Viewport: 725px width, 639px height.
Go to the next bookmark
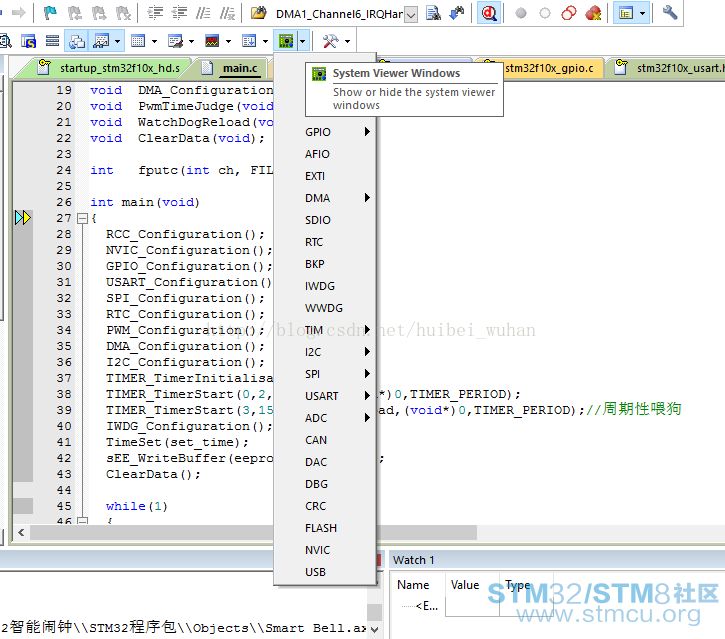coord(99,13)
